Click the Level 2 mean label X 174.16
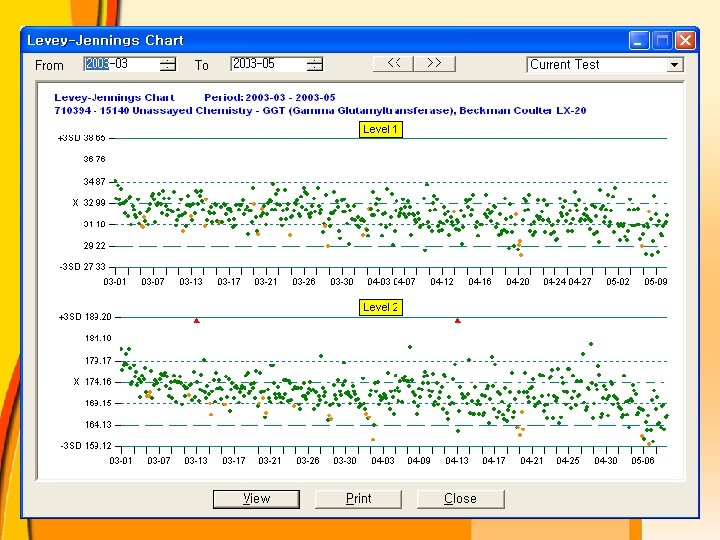 click(92, 382)
